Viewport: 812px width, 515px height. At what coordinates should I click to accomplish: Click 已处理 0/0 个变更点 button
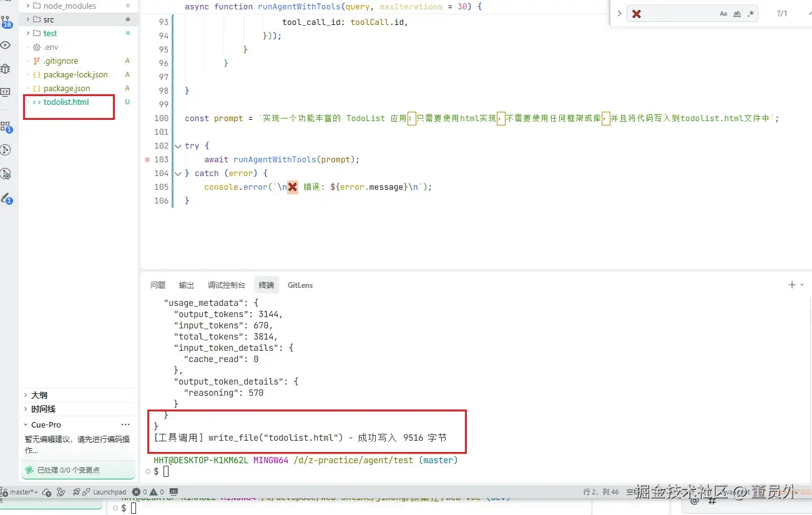pos(78,470)
